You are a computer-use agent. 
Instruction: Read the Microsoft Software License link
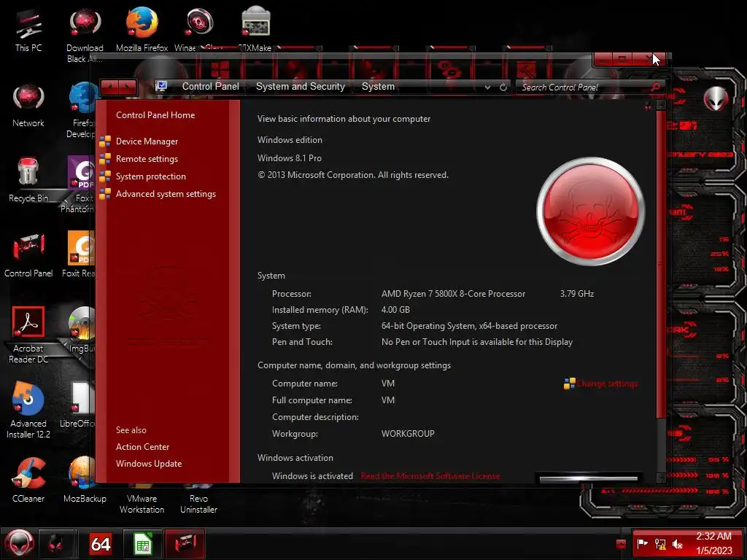point(430,476)
